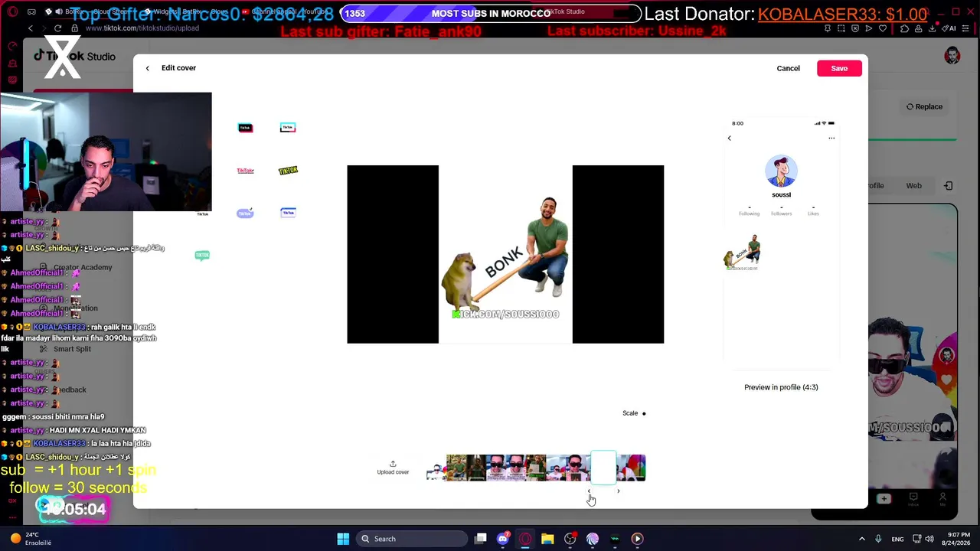Click the TikTok Studio logo
The height and width of the screenshot is (551, 980).
74,56
